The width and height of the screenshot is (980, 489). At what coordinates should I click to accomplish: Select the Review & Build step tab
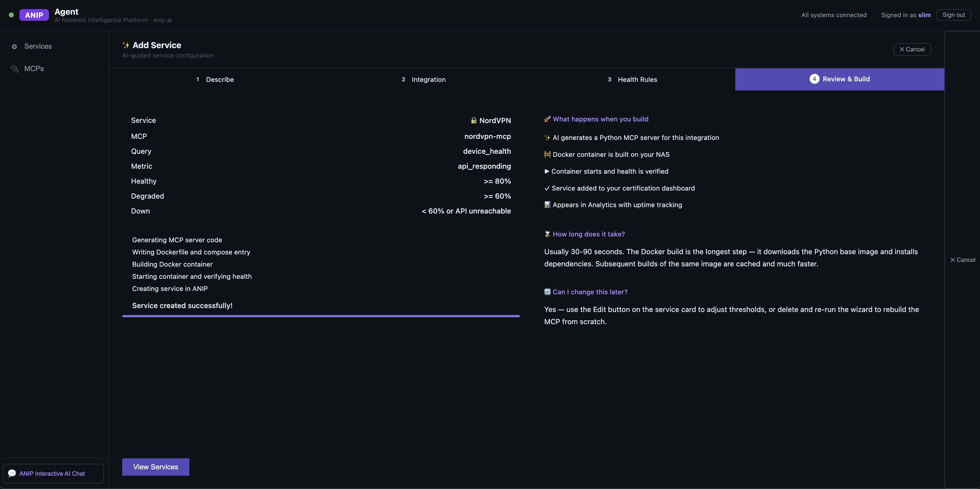click(x=840, y=79)
